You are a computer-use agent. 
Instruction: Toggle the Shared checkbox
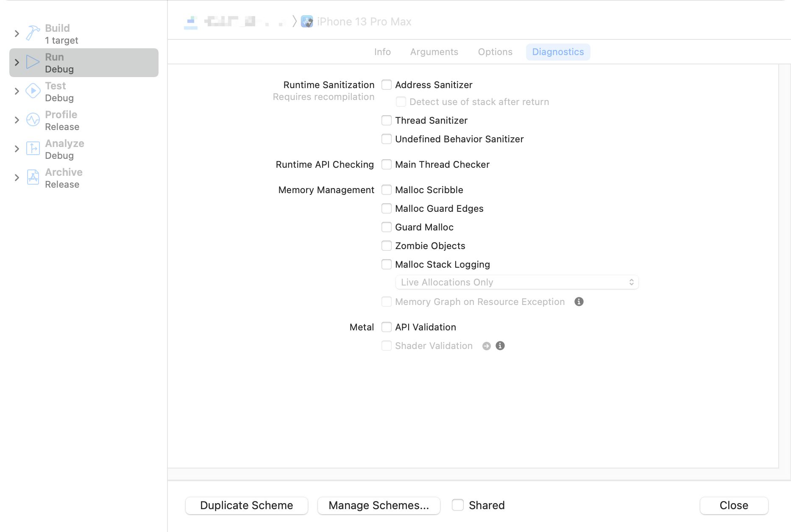coord(458,505)
